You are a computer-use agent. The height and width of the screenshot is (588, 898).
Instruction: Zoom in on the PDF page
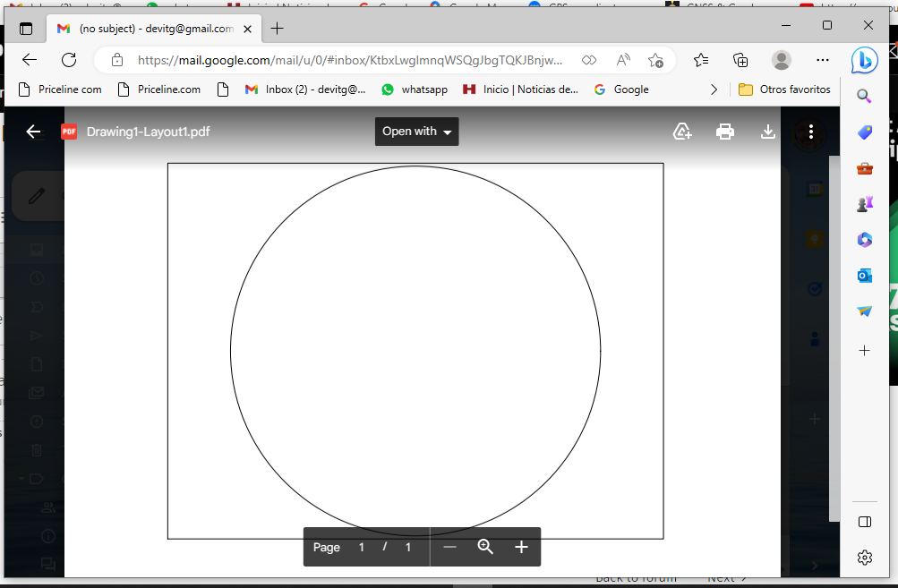(520, 547)
